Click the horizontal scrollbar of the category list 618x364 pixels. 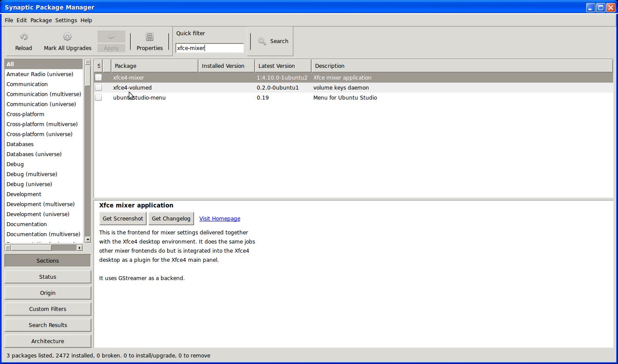click(44, 247)
